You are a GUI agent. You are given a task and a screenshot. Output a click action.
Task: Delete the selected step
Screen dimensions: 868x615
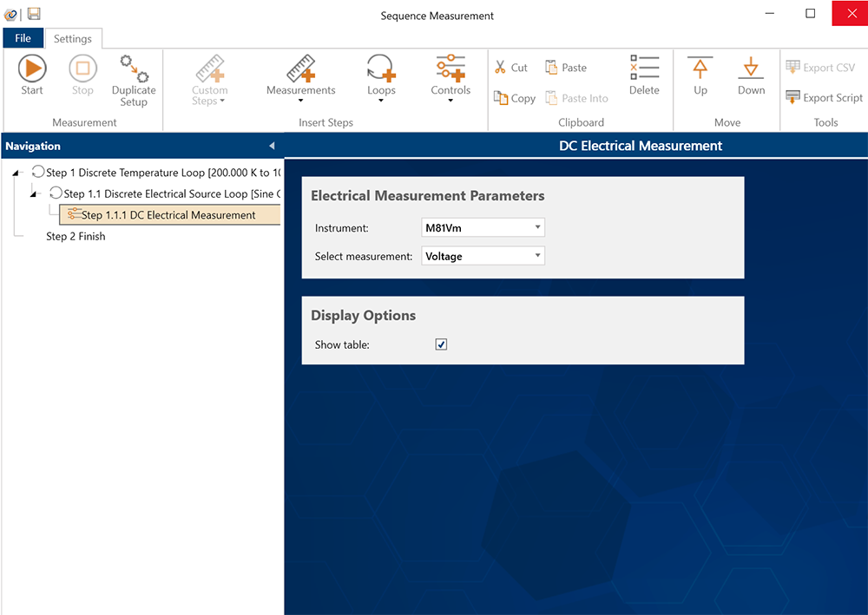644,75
